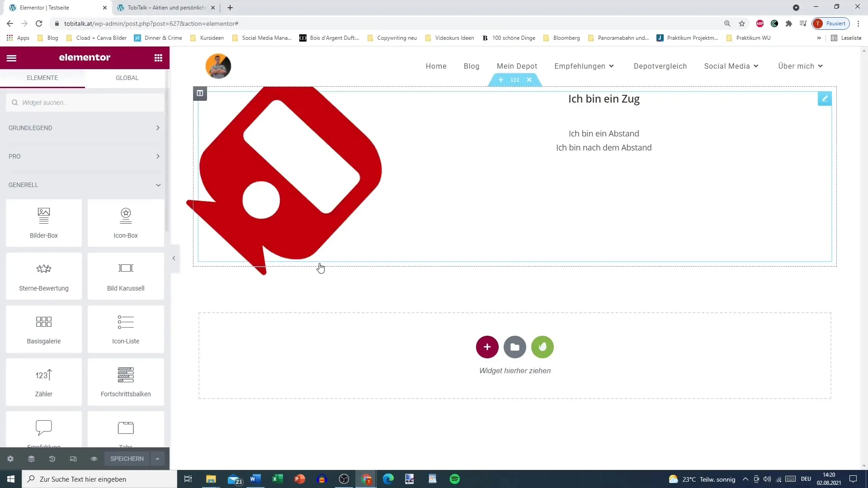Select the Icon-Box widget
Image resolution: width=868 pixels, height=488 pixels.
(x=126, y=223)
